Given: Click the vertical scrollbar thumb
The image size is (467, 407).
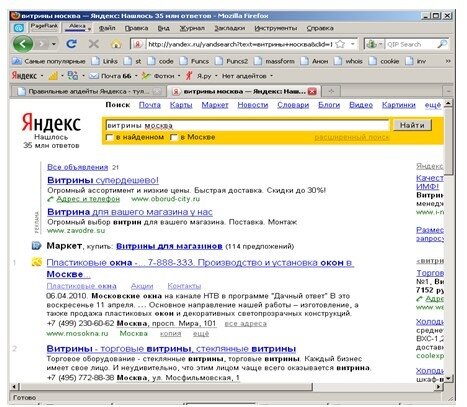Looking at the screenshot, I should pos(448,142).
